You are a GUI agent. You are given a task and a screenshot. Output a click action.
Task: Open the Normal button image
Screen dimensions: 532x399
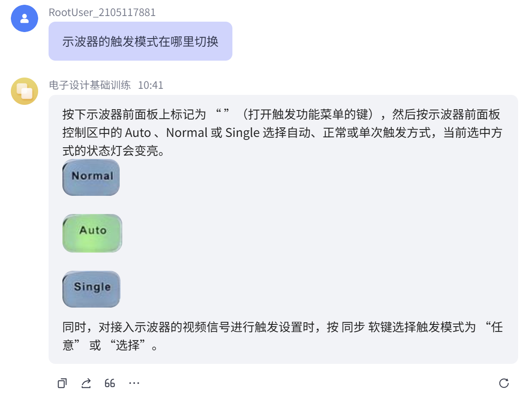pos(91,177)
